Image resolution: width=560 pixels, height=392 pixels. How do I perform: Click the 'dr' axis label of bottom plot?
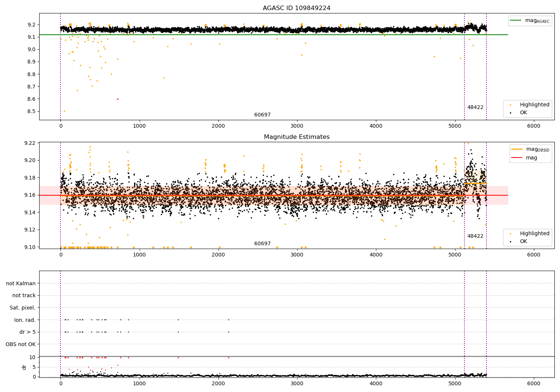click(24, 367)
